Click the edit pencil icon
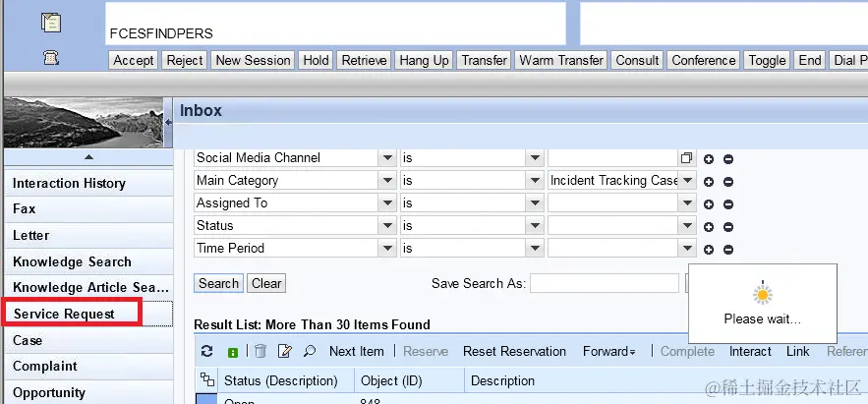This screenshot has width=868, height=404. coord(284,351)
